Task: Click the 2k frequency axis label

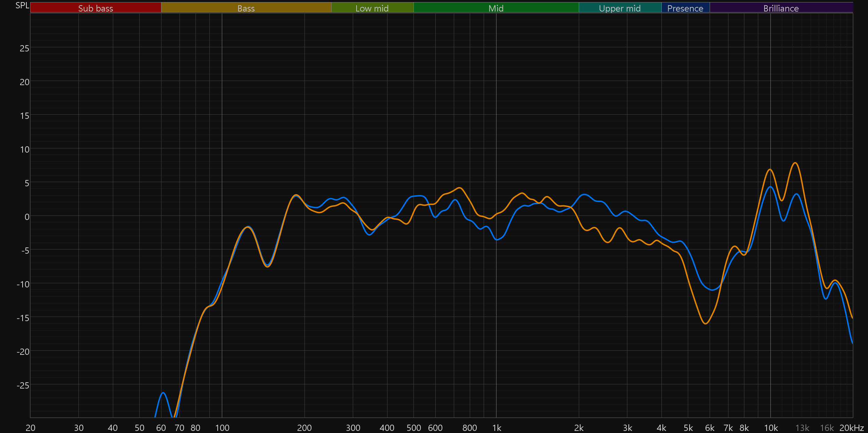Action: pyautogui.click(x=579, y=428)
